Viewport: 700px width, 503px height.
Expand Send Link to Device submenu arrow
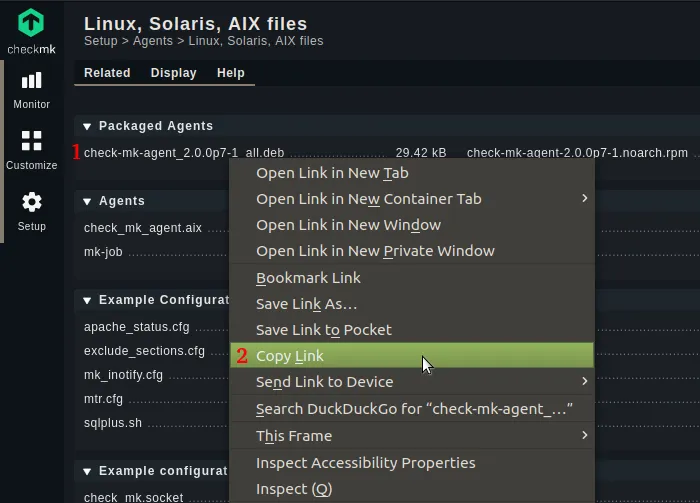point(584,381)
